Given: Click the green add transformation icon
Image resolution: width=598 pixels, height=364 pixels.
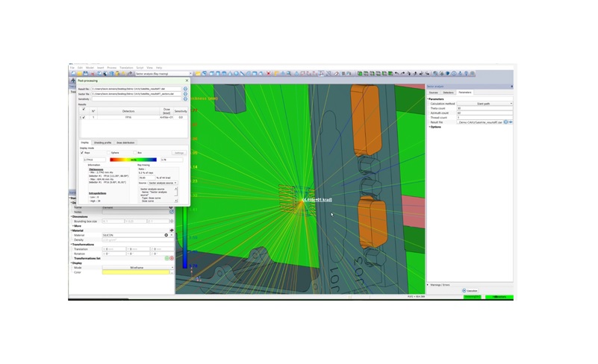Looking at the screenshot, I should click(166, 258).
